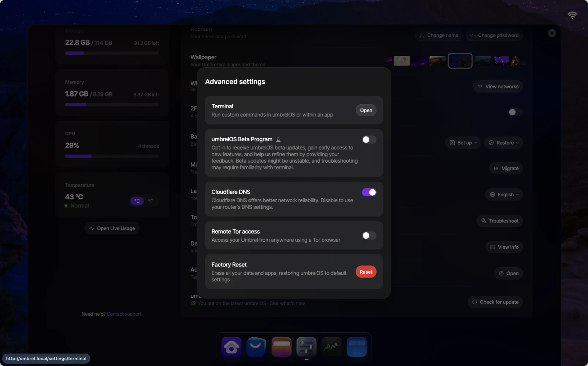The height and width of the screenshot is (366, 588).
Task: Click the Change password key icon
Action: pyautogui.click(x=473, y=35)
